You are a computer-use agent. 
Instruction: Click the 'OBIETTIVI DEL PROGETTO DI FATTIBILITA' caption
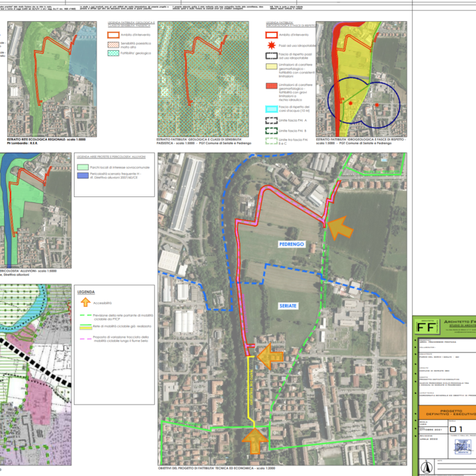tap(216, 468)
